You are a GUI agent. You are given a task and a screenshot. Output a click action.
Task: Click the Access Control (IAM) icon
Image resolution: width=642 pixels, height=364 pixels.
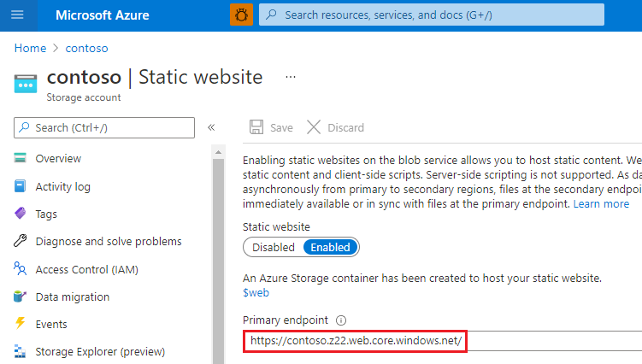click(x=21, y=269)
